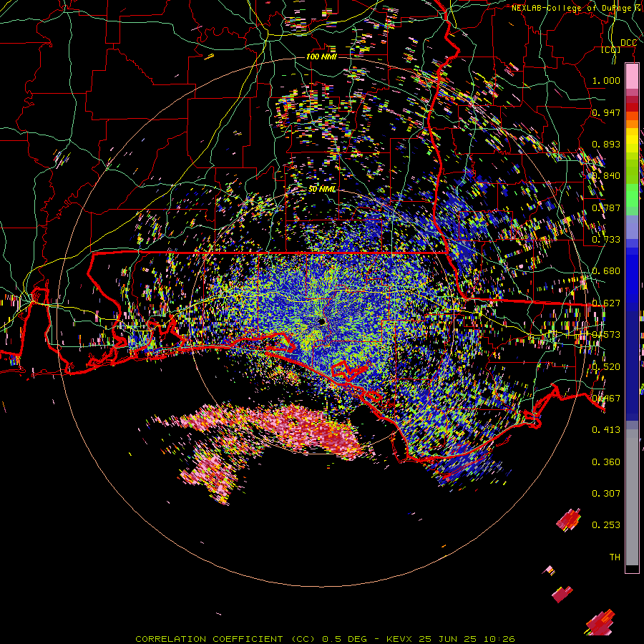Click the DCC label above the color scale

[629, 43]
